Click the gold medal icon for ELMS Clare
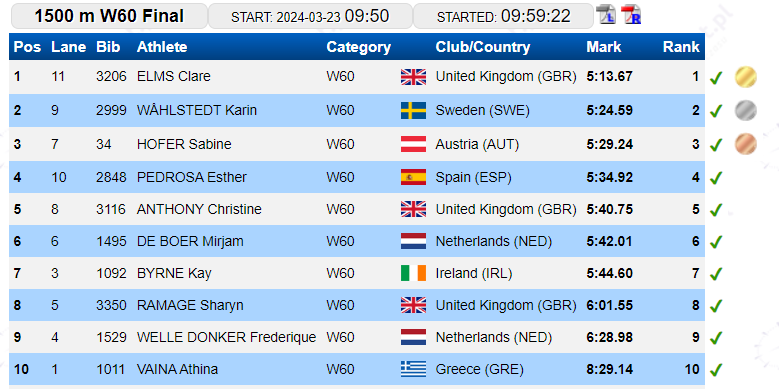This screenshot has height=389, width=779. click(x=745, y=77)
